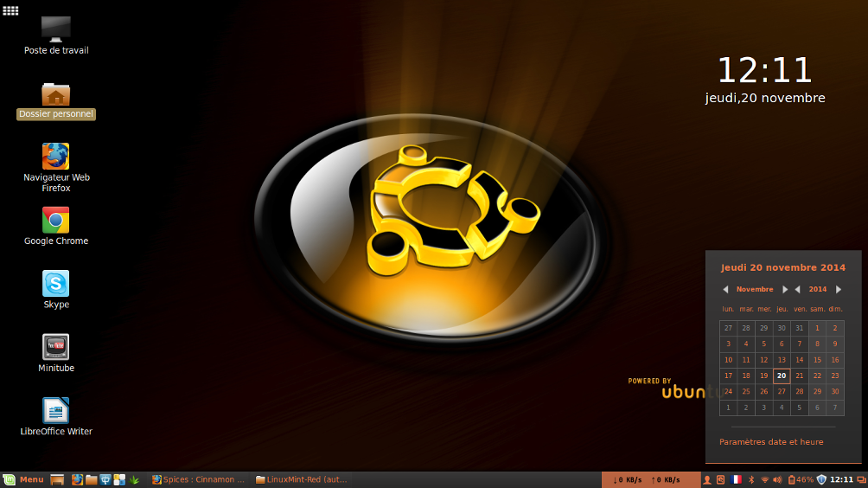Viewport: 868px width, 488px height.
Task: Go to previous year before 2014
Action: (798, 289)
